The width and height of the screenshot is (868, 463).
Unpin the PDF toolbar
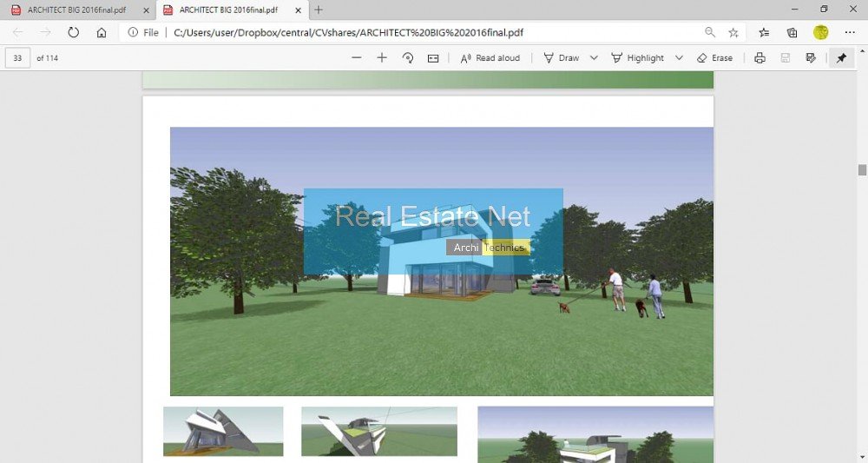(x=841, y=57)
